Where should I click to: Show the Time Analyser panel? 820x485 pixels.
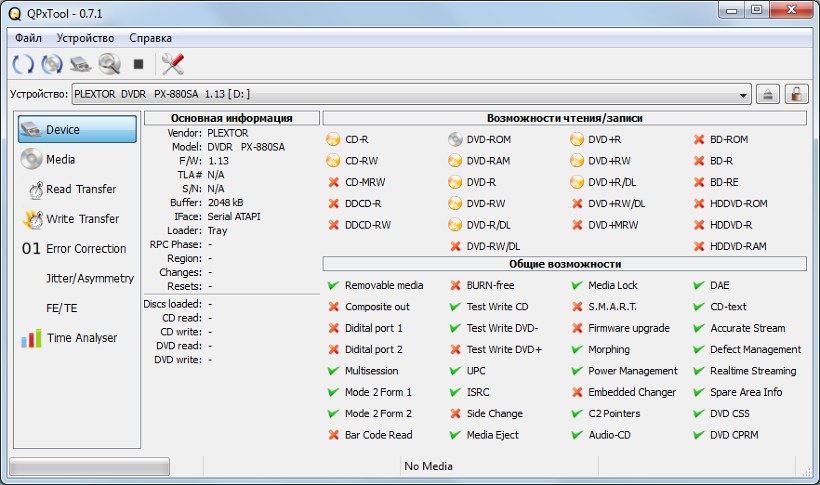coord(81,338)
